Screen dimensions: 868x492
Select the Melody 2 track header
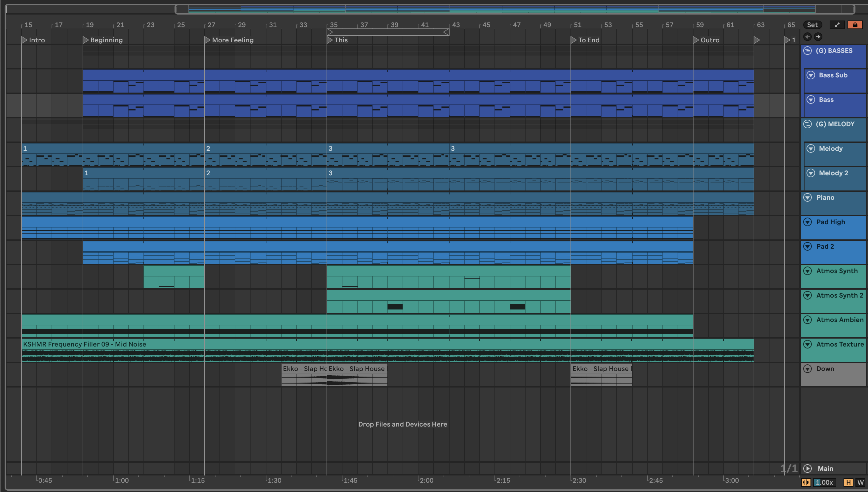click(833, 173)
